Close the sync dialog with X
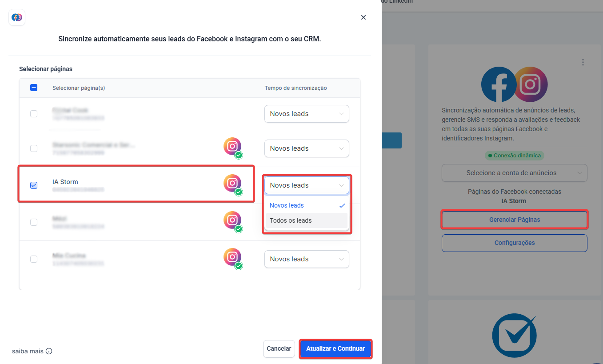This screenshot has width=603, height=364. point(363,17)
